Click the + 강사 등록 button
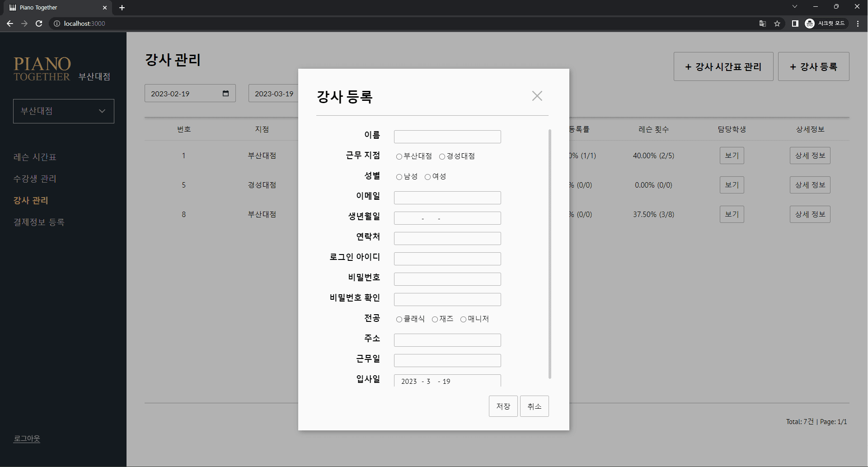Viewport: 868px width, 467px height. point(814,66)
